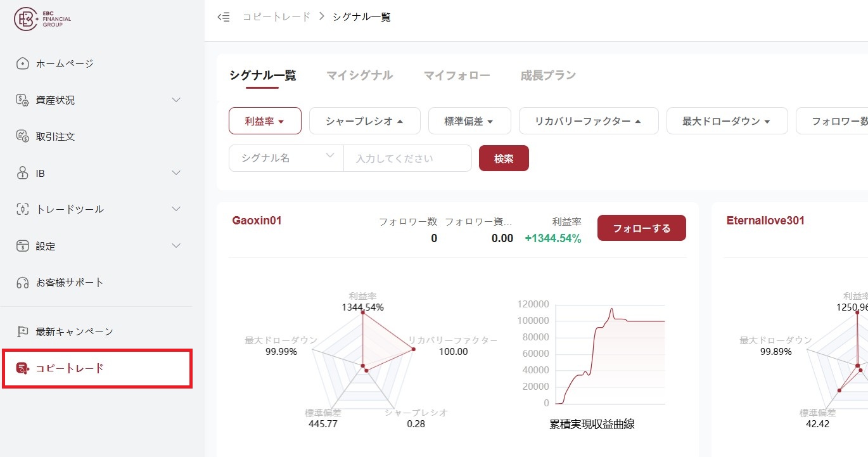
Task: Click the IB person icon in sidebar
Action: 23,173
